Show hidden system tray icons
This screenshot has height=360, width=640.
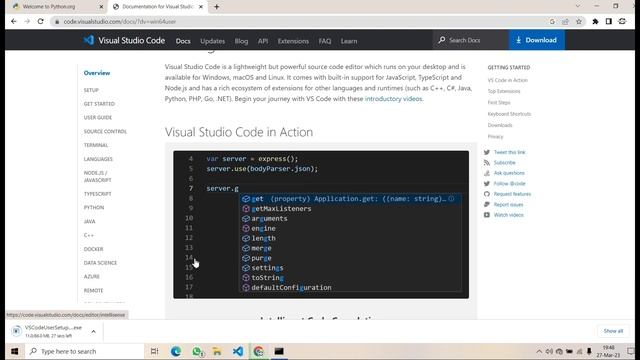tap(539, 351)
